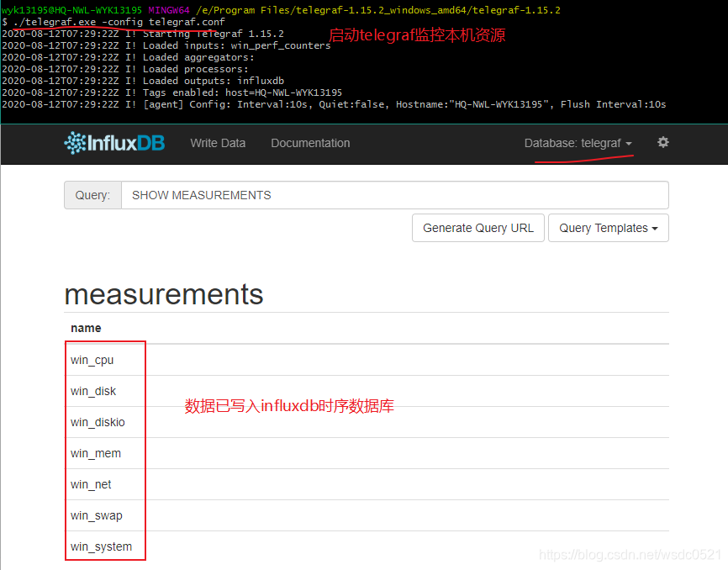Select the win_net measurement row
The height and width of the screenshot is (570, 728).
coord(91,484)
